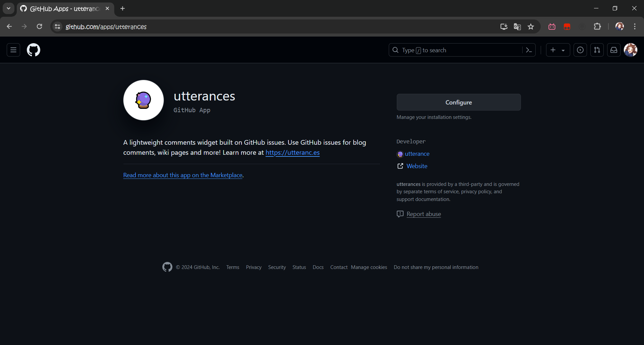644x345 pixels.
Task: Click the user avatar in GitHub header
Action: (x=630, y=50)
